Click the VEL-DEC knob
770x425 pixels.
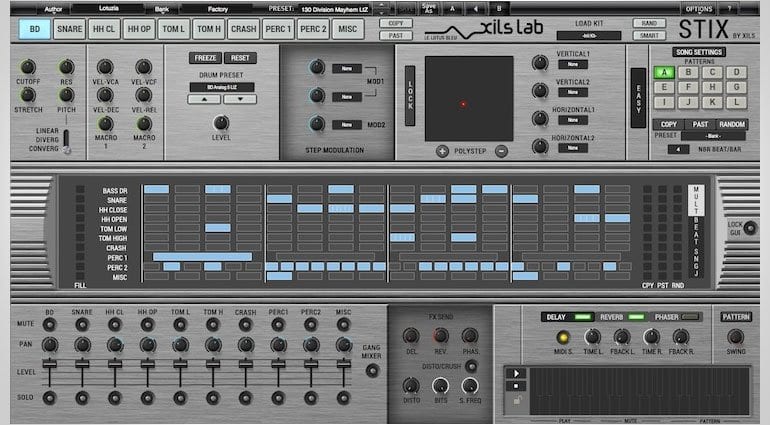point(105,95)
